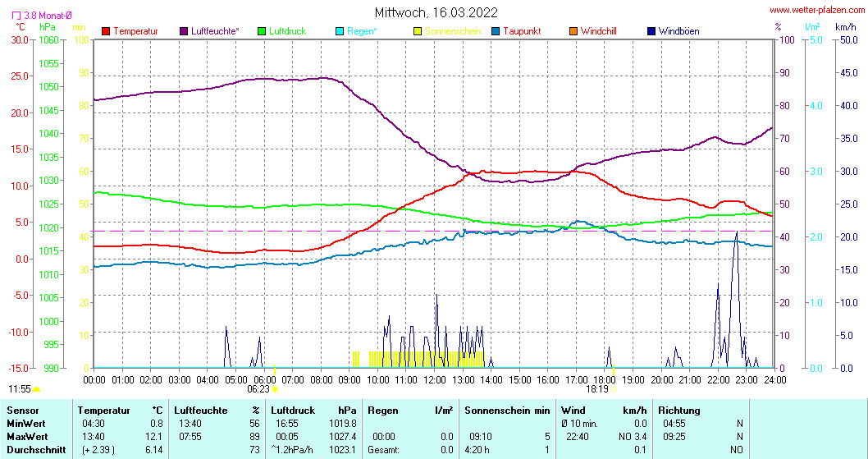868x459 pixels.
Task: Click the sunshine duration 4:20 h
Action: [477, 450]
